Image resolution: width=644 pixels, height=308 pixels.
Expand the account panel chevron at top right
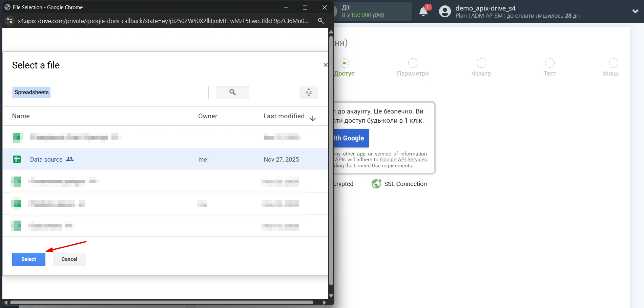click(x=635, y=11)
